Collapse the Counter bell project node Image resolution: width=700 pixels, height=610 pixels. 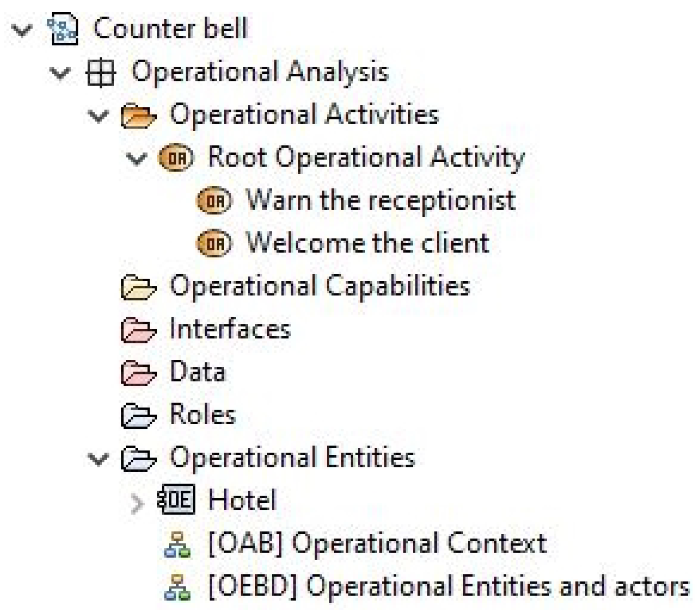click(22, 30)
